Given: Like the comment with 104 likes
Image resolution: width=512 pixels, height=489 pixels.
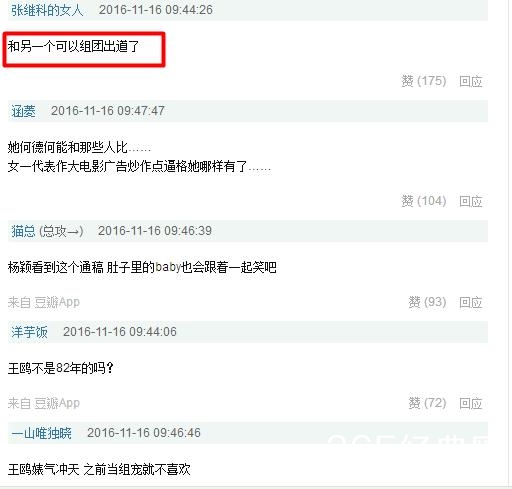Looking at the screenshot, I should 424,201.
